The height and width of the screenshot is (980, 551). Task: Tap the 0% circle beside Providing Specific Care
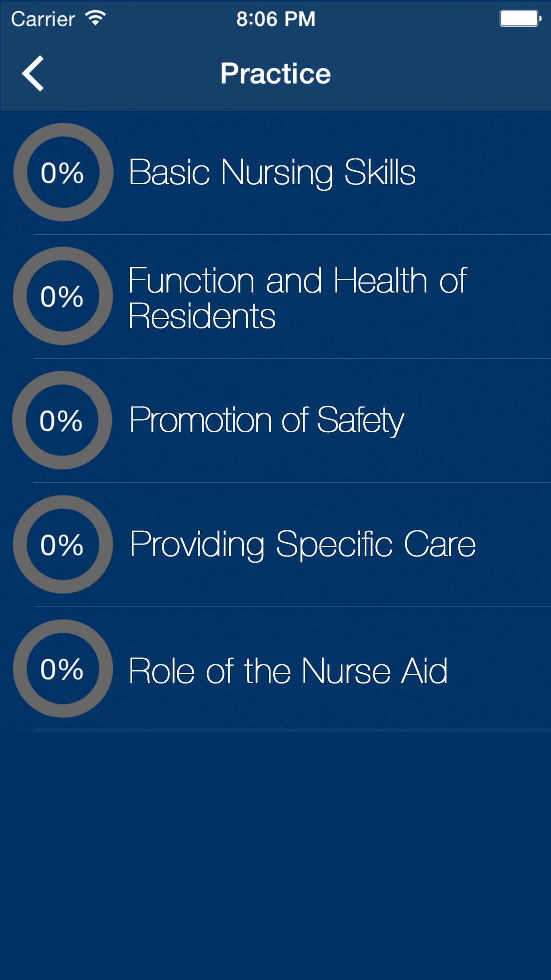(64, 546)
